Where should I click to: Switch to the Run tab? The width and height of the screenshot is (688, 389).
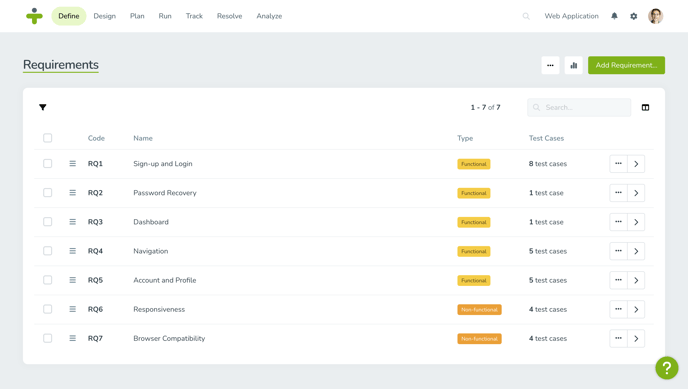(x=165, y=16)
